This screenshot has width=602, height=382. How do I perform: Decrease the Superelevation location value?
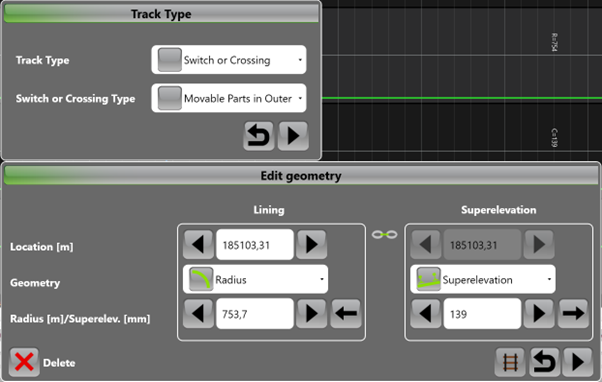point(425,245)
